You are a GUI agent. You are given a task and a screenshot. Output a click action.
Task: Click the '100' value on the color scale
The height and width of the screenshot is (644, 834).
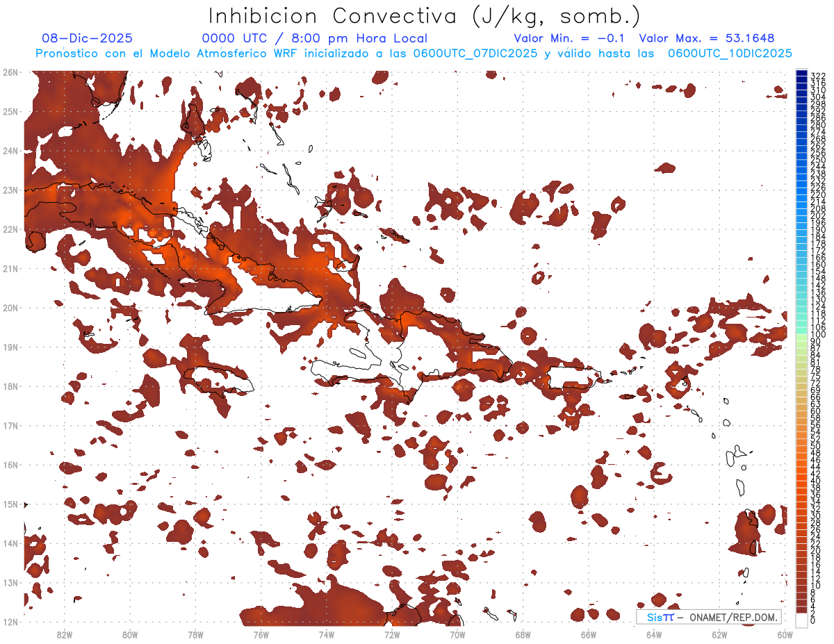(x=817, y=336)
